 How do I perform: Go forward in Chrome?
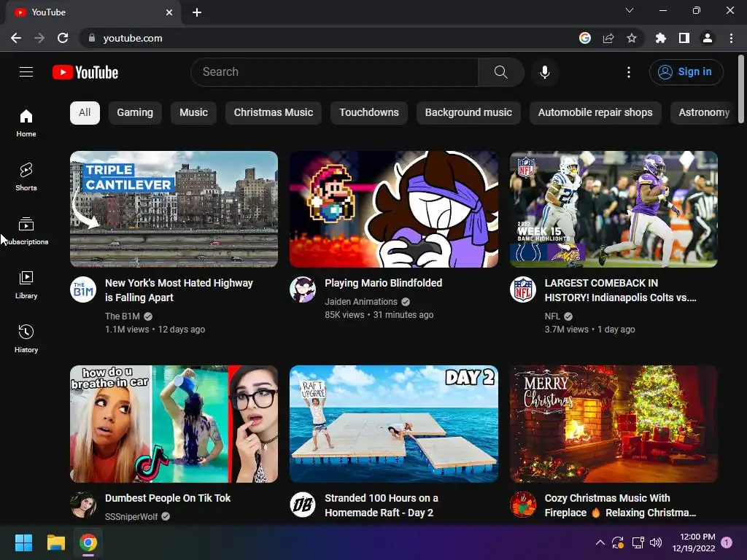39,38
